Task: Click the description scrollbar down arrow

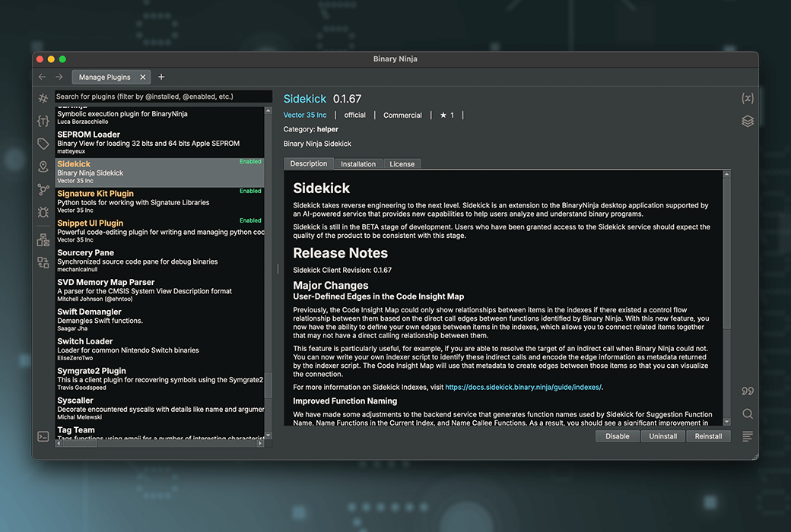Action: click(x=726, y=422)
